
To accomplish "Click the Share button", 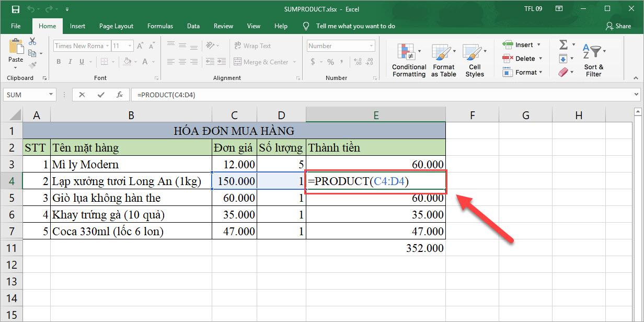I will click(619, 26).
